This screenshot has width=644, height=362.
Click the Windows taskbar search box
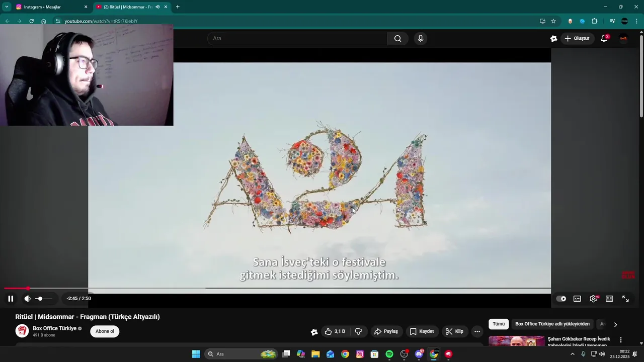242,354
